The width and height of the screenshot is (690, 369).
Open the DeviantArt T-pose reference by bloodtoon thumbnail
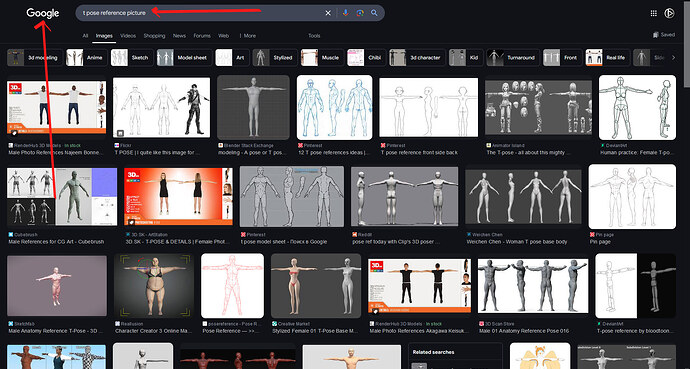[x=635, y=286]
